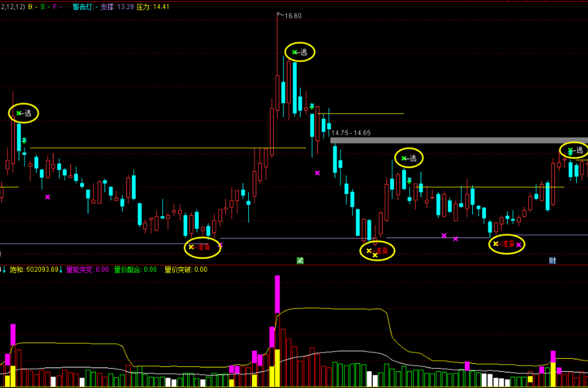Viewport: 588px width, 388px height.
Task: Select the gray gap band beside 14.75 - 14.65
Action: [x=459, y=140]
